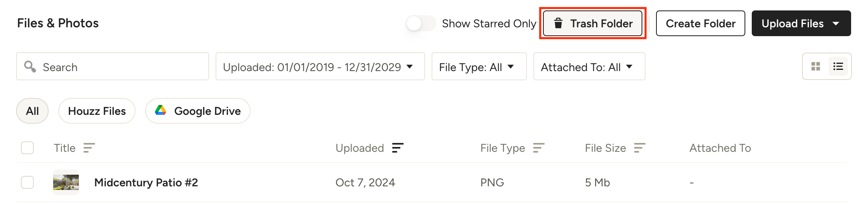Click the Google Drive logo icon
This screenshot has width=868, height=204.
161,110
